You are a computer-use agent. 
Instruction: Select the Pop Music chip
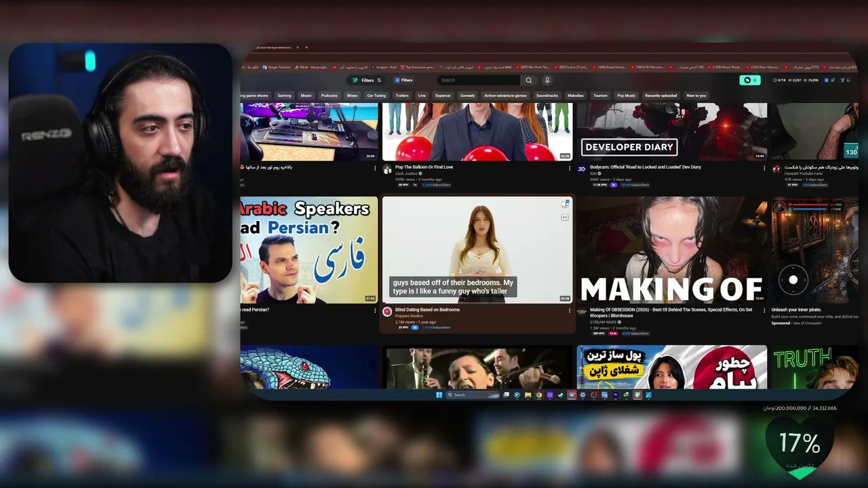pyautogui.click(x=626, y=96)
